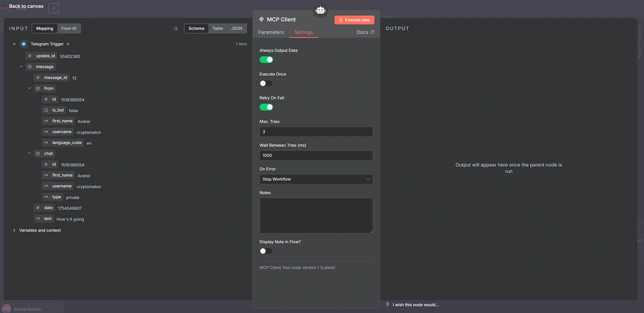Screen dimensions: 644x313
Task: Click the Telegram Trigger icon
Action: click(x=24, y=44)
